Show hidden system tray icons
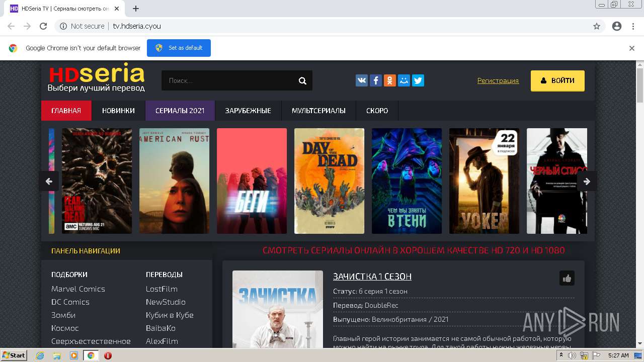 561,355
